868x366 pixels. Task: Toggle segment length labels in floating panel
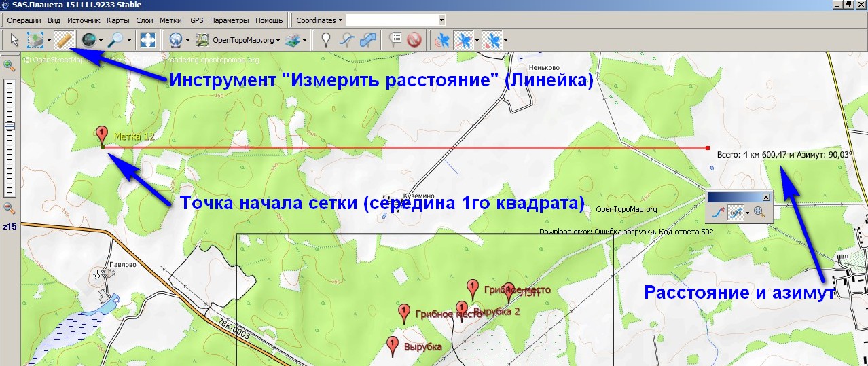(x=736, y=212)
